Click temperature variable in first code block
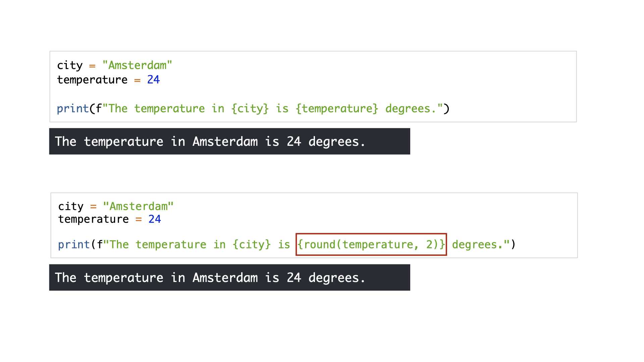 point(92,80)
